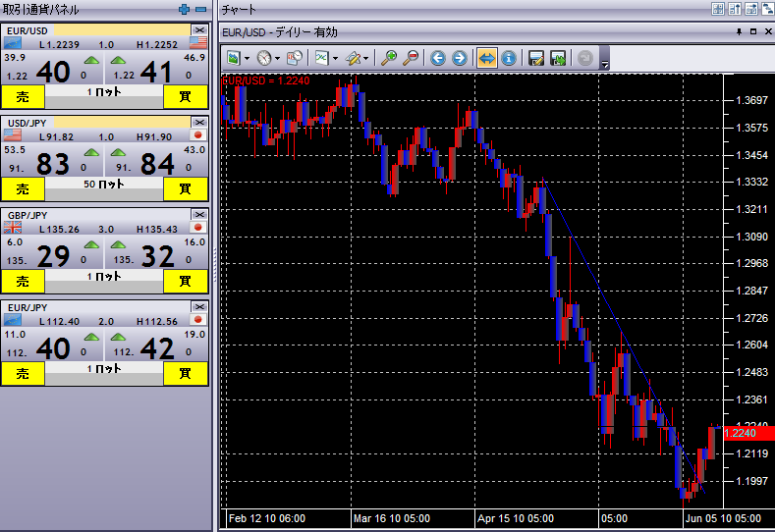Click the blue info icon on chart toolbar
The width and height of the screenshot is (775, 532).
508,58
